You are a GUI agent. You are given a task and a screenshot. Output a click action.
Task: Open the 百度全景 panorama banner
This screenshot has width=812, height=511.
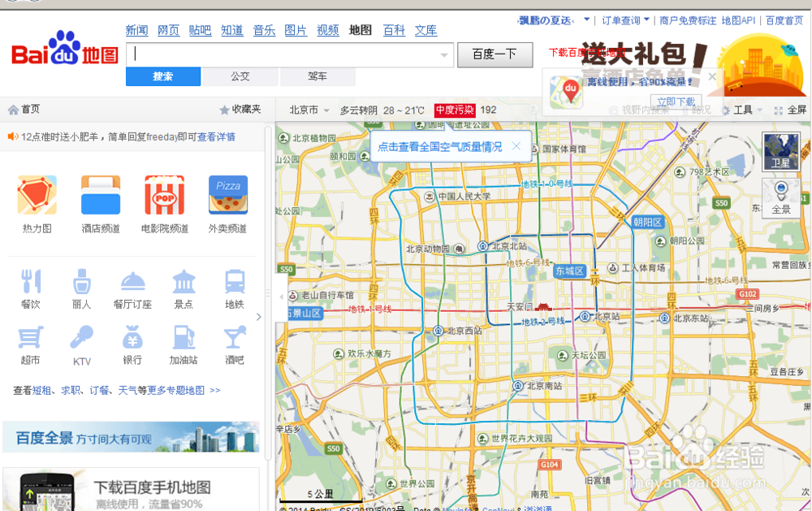tap(131, 437)
